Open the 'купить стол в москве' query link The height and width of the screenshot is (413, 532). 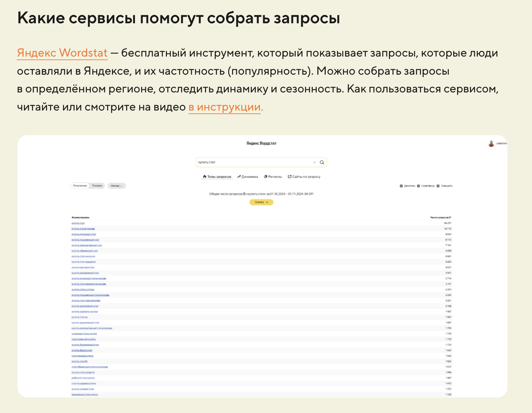coord(83,229)
